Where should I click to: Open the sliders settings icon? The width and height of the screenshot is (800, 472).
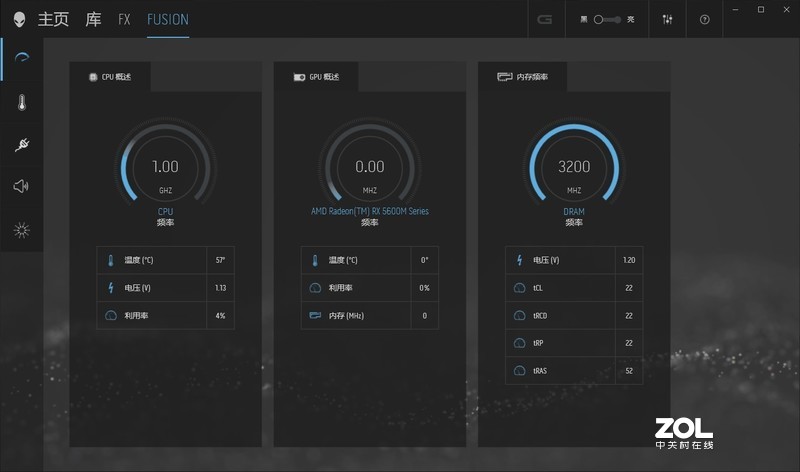667,19
